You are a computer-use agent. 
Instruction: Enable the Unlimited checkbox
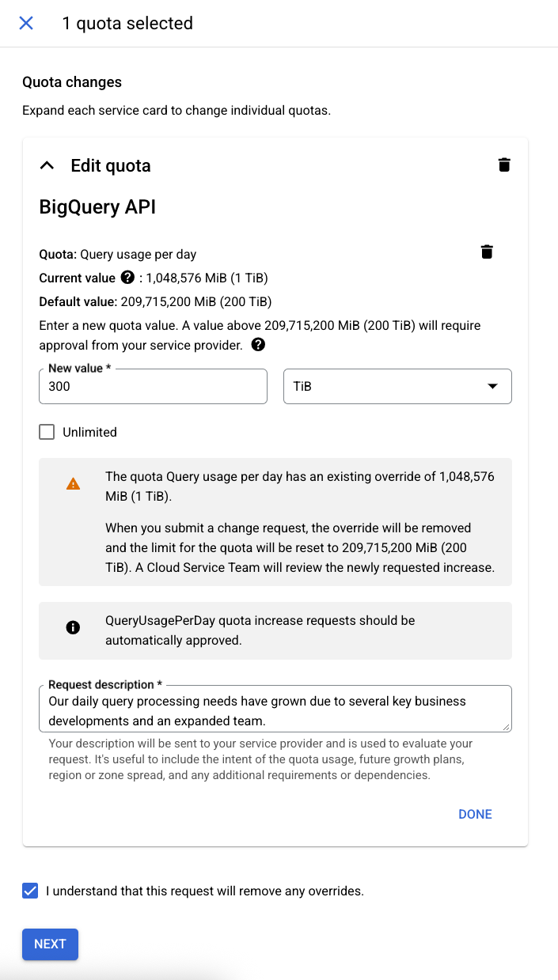[47, 432]
